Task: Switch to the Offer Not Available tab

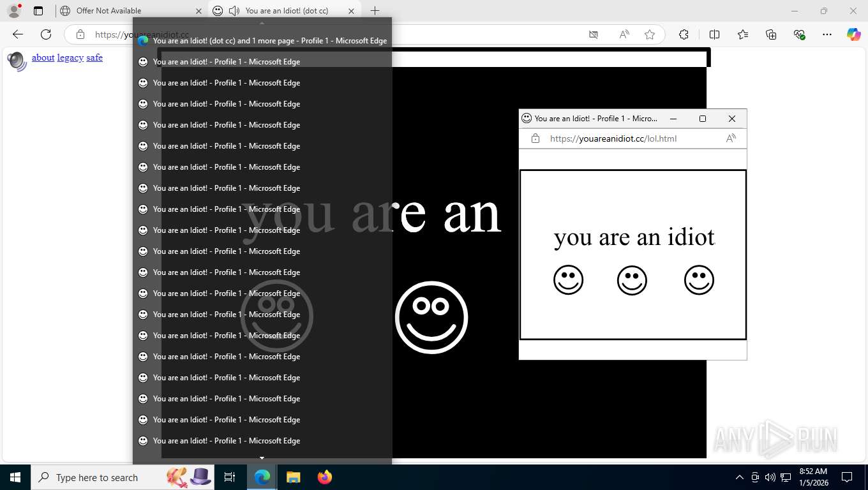Action: coord(130,11)
